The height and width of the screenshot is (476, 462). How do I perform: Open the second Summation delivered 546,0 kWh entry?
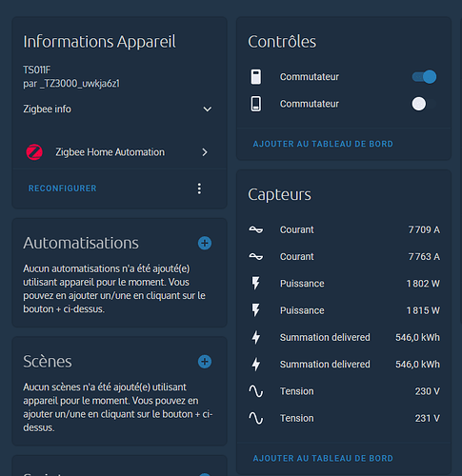click(344, 365)
